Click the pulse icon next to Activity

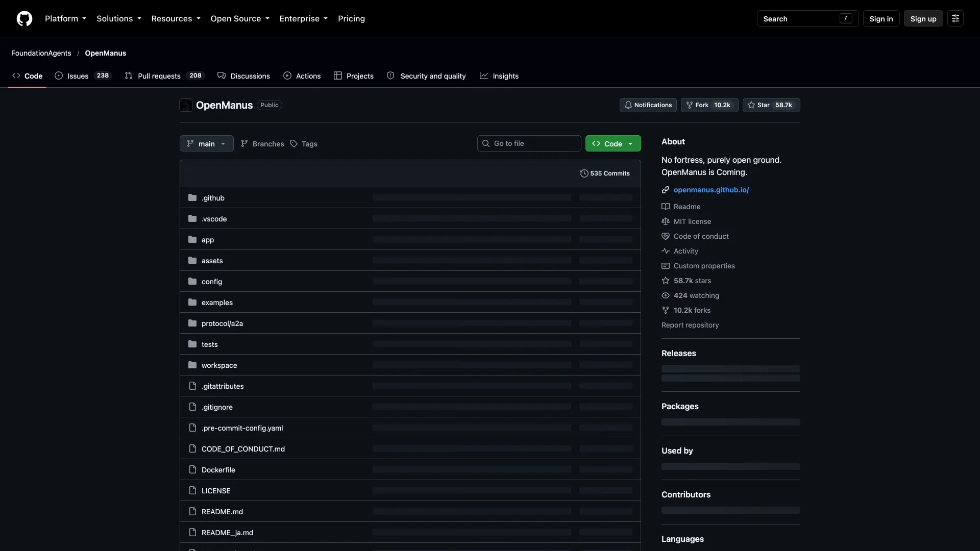(x=666, y=251)
